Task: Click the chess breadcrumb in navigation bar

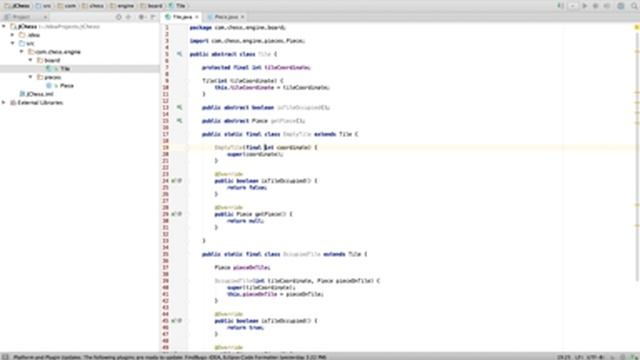Action: click(93, 6)
